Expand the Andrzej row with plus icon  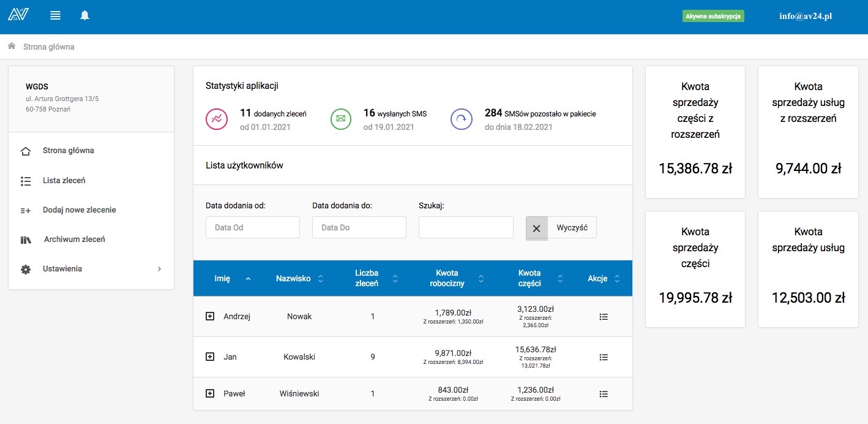point(210,316)
